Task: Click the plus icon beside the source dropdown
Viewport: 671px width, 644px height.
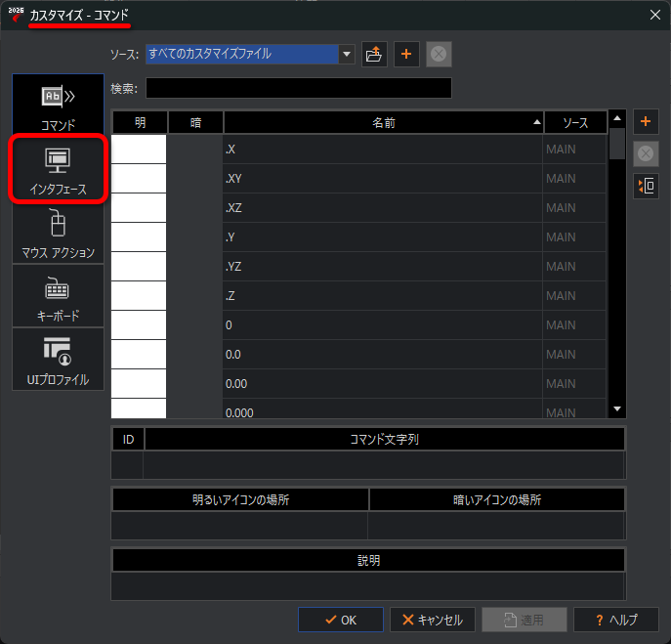Action: pyautogui.click(x=406, y=55)
